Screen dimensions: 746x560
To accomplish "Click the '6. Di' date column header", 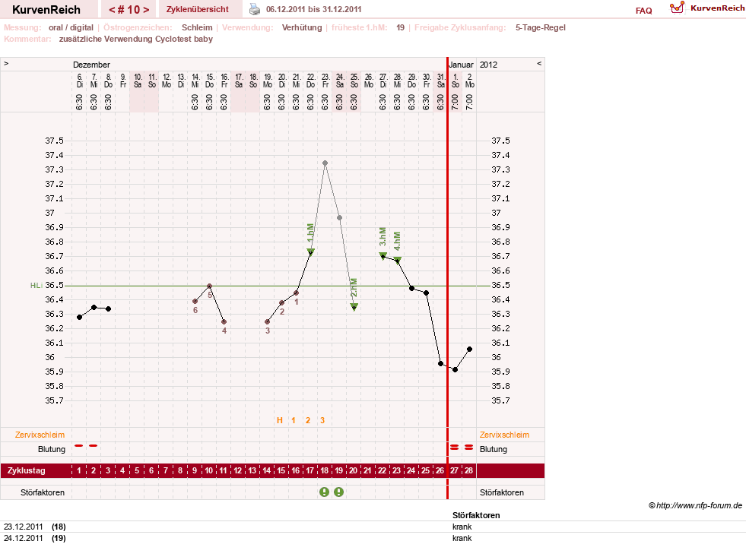I will tap(79, 81).
